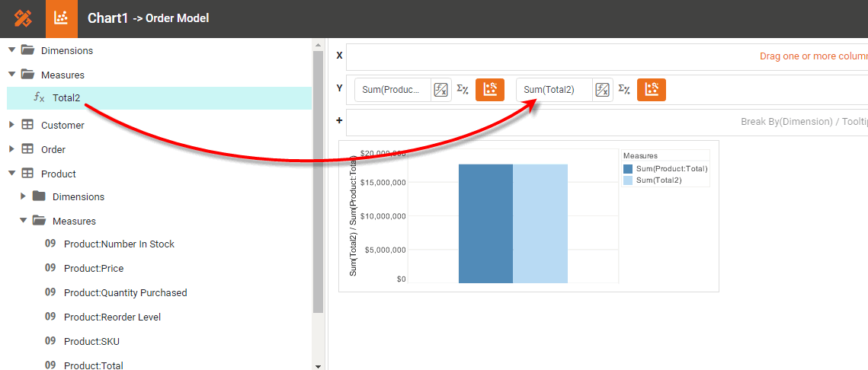The width and height of the screenshot is (868, 370).
Task: Open chart type button for Sum(Total2)
Action: (652, 90)
